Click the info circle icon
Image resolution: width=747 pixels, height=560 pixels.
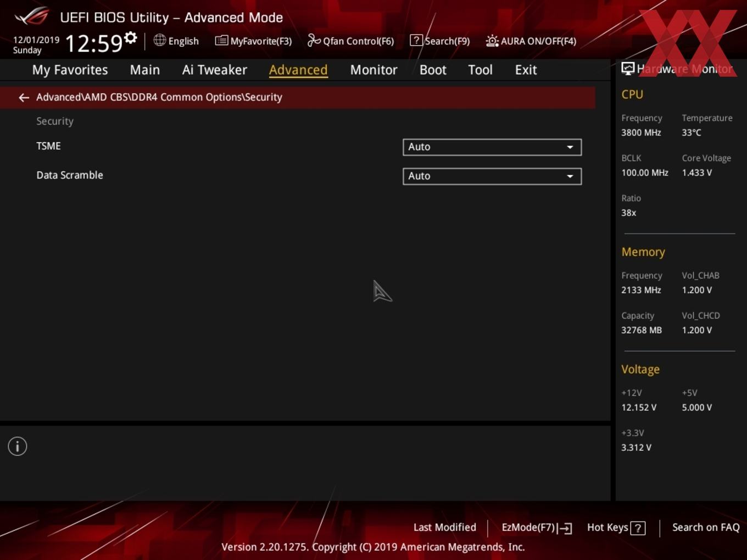[18, 446]
